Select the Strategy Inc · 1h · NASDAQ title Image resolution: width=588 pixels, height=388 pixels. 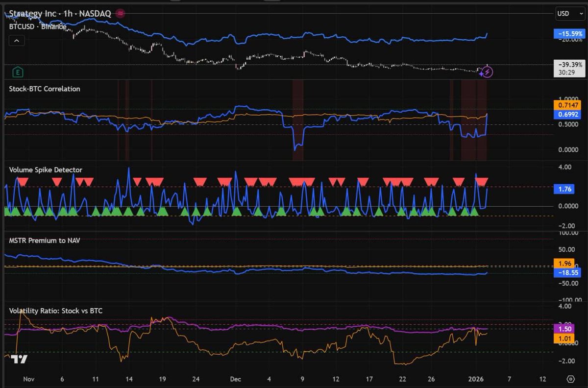click(61, 14)
